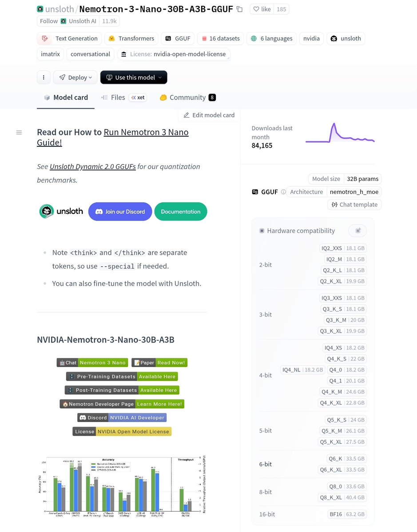417x532 pixels.
Task: Click the unsloth organization avatar by the title
Action: click(x=40, y=9)
